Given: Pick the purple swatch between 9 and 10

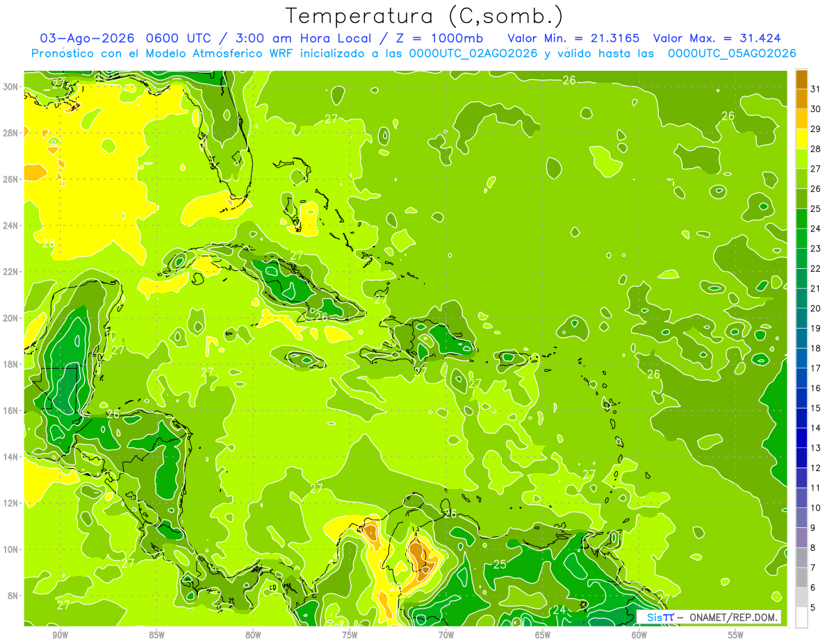Looking at the screenshot, I should tap(801, 518).
